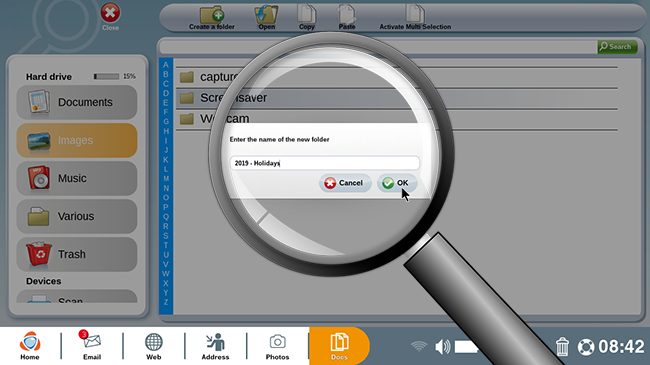Viewport: 650px width, 365px height.
Task: Click the Create a folder toolbar icon
Action: [212, 18]
